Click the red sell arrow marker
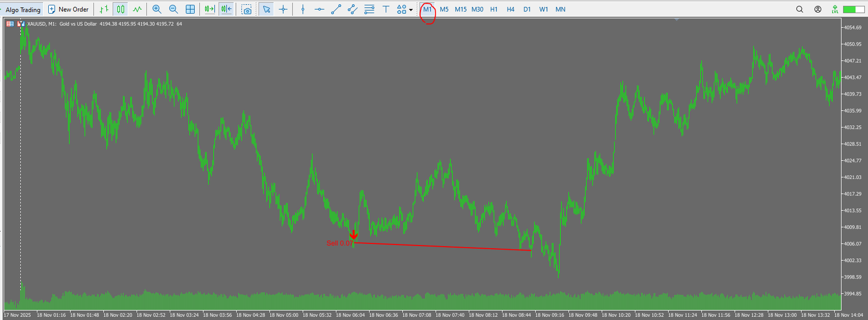The height and width of the screenshot is (320, 868). point(354,235)
